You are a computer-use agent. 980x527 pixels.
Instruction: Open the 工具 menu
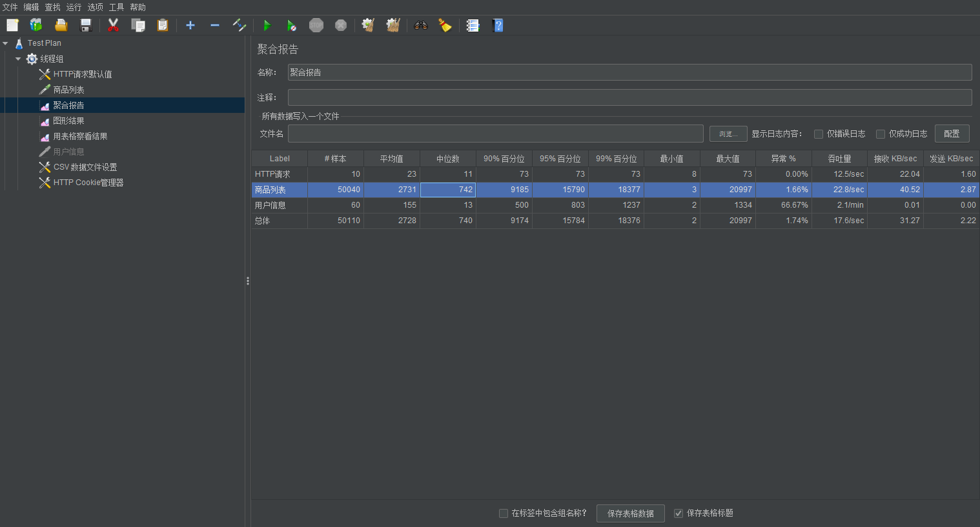tap(116, 7)
